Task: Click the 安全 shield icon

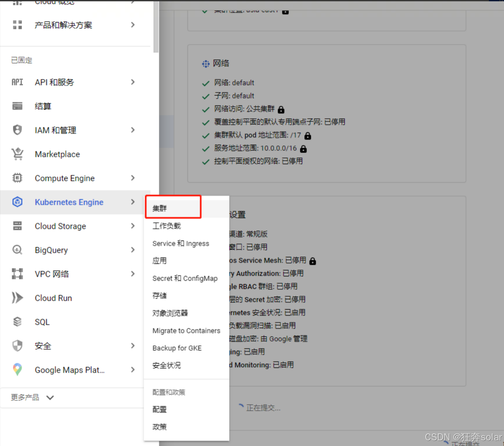Action: tap(17, 346)
